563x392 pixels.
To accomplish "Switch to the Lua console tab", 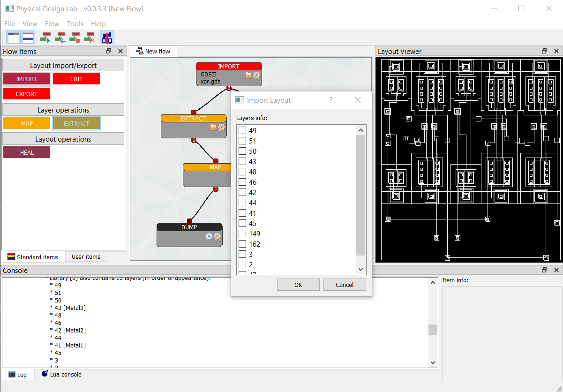I will click(61, 374).
